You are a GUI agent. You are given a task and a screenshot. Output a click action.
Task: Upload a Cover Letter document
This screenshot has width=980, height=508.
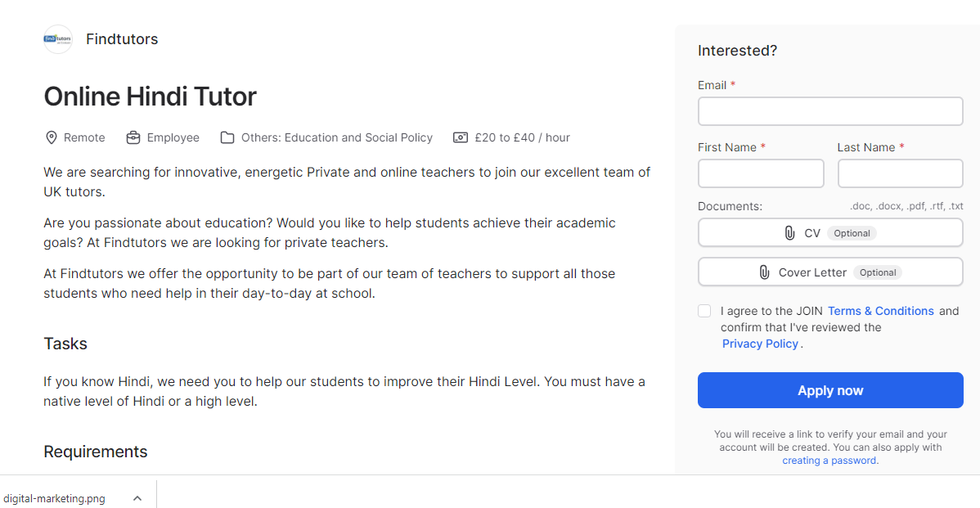pyautogui.click(x=830, y=272)
